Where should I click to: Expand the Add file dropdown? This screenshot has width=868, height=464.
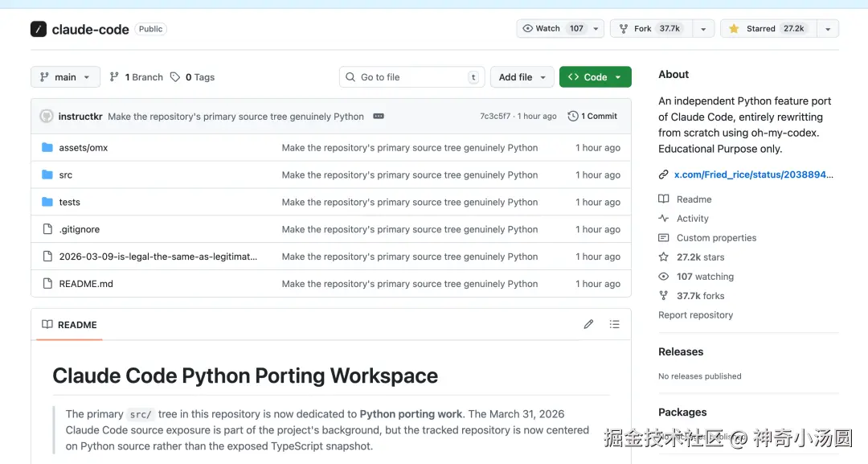[522, 77]
